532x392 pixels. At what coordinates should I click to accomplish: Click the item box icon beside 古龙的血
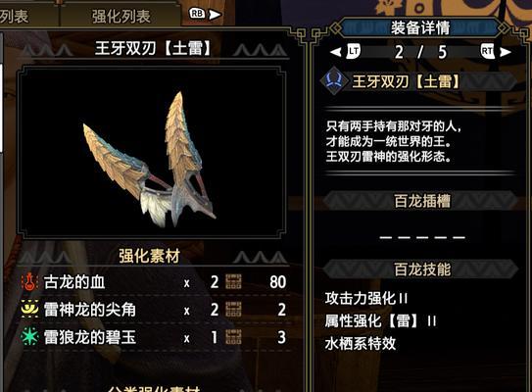tap(234, 281)
